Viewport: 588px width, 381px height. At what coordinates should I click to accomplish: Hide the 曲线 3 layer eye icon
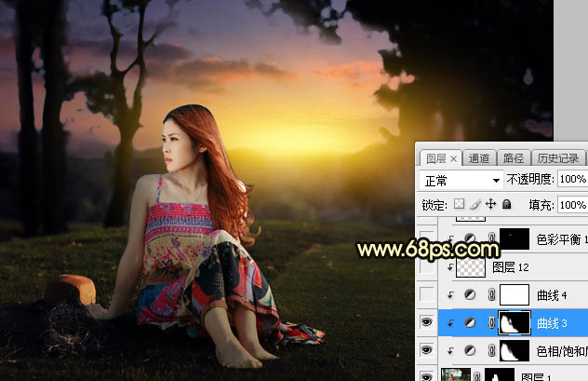(x=426, y=322)
